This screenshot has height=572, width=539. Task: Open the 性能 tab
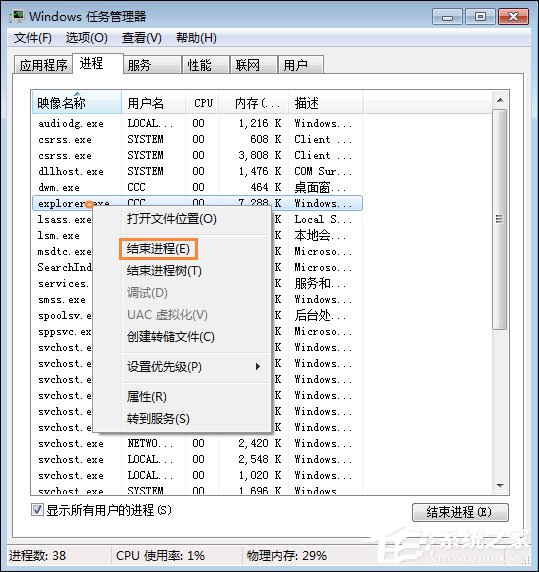click(x=206, y=65)
